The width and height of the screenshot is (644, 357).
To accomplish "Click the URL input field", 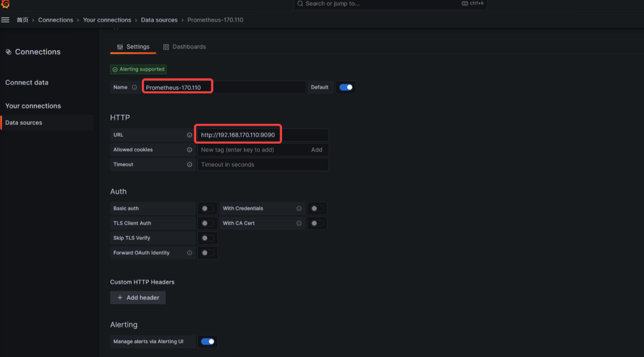I will click(x=263, y=135).
